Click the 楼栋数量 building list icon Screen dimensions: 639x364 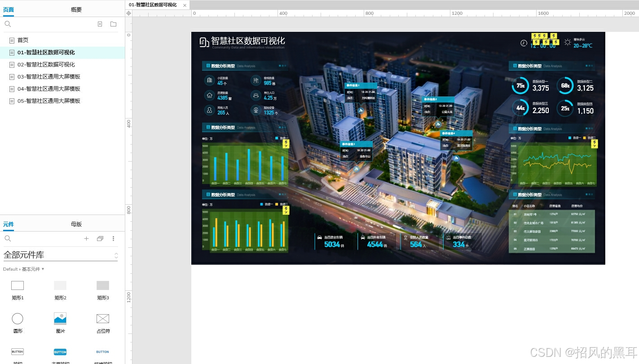256,80
